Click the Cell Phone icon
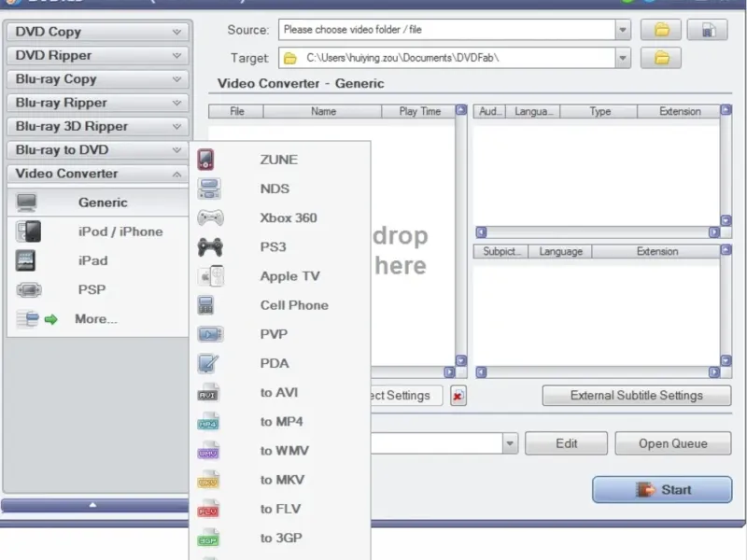The image size is (747, 560). point(207,305)
